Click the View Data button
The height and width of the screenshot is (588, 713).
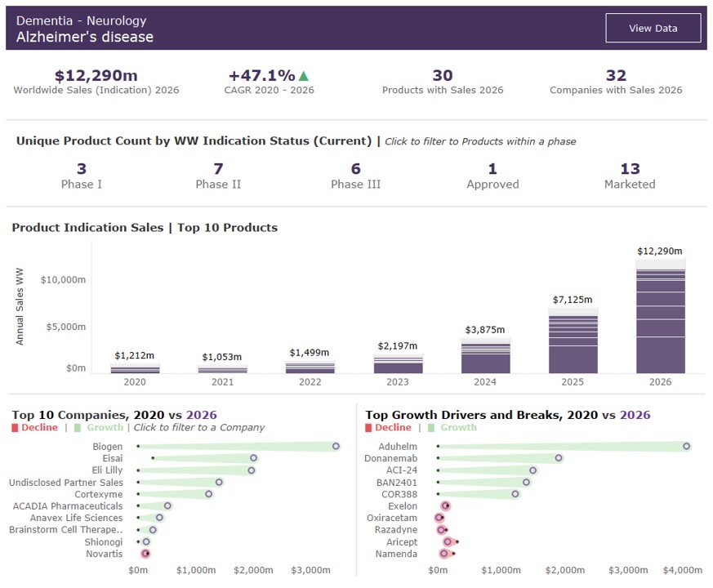tap(653, 28)
